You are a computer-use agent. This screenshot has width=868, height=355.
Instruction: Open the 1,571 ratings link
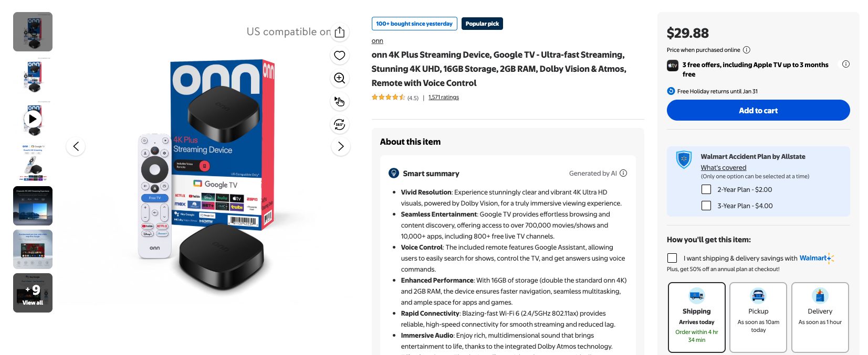(443, 97)
